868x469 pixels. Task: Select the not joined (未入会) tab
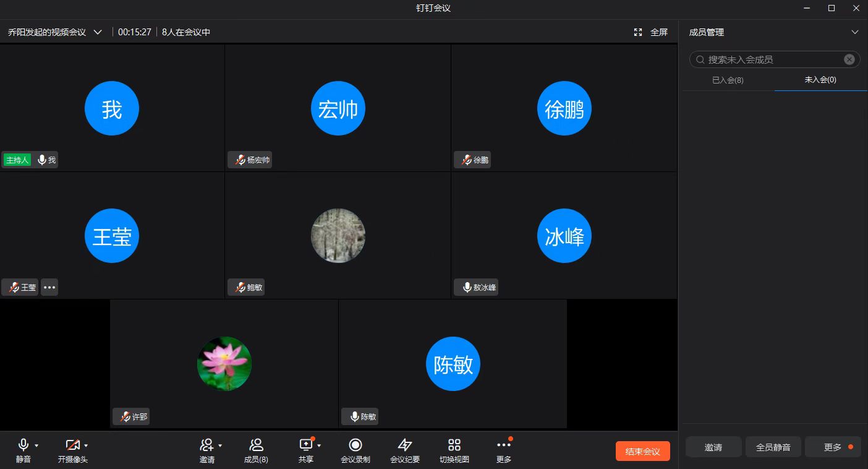click(x=820, y=80)
